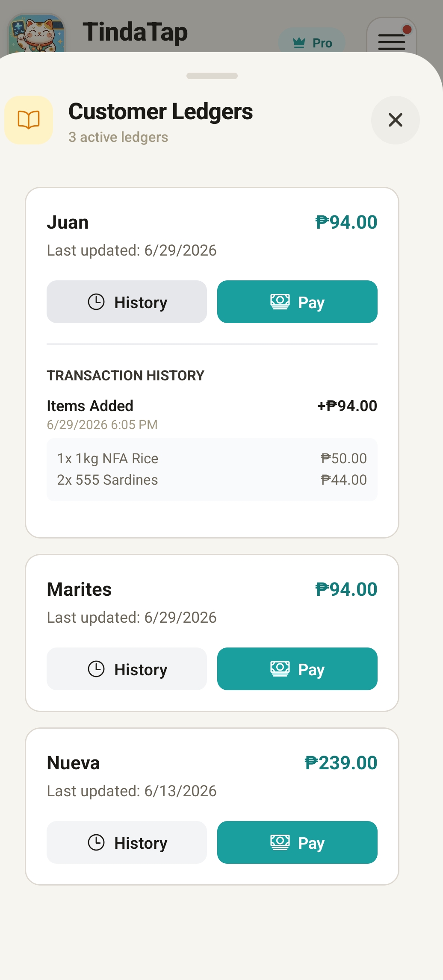
Task: Click the TindaTap title
Action: (x=135, y=32)
